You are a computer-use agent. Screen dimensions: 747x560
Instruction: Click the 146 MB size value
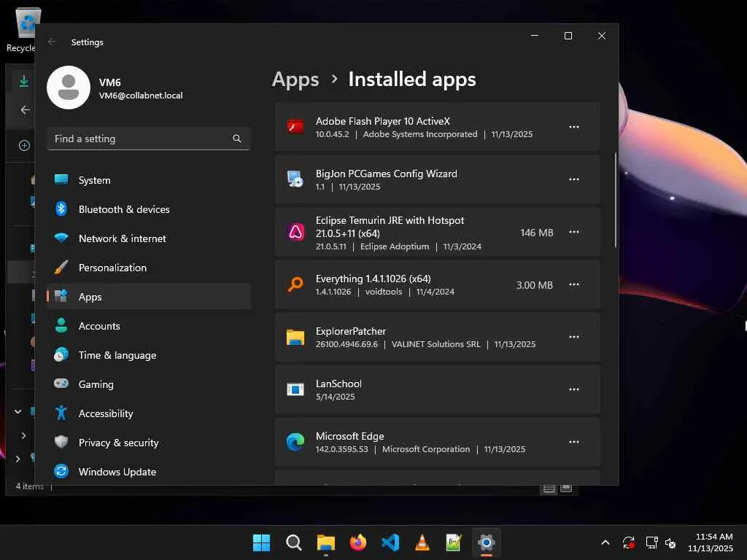tap(536, 233)
